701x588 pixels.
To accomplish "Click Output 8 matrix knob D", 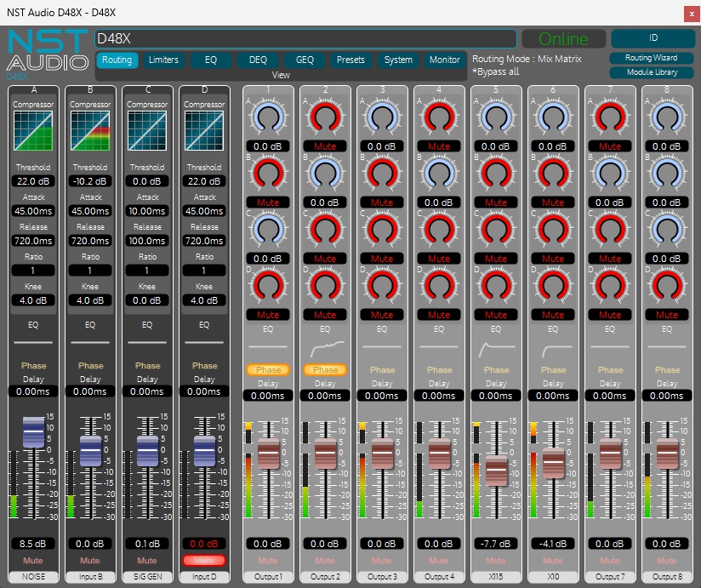I will pos(667,286).
